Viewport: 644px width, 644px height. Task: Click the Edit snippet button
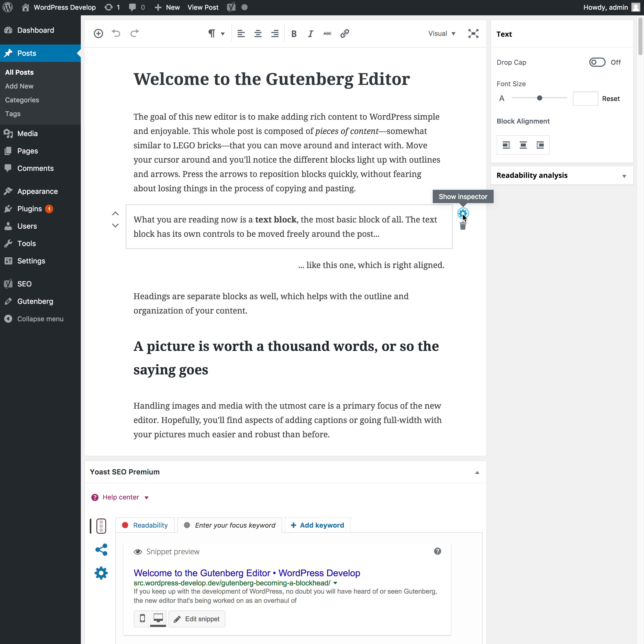tap(197, 619)
